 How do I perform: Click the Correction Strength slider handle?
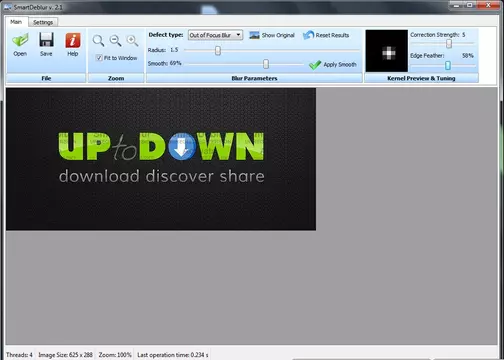(449, 43)
